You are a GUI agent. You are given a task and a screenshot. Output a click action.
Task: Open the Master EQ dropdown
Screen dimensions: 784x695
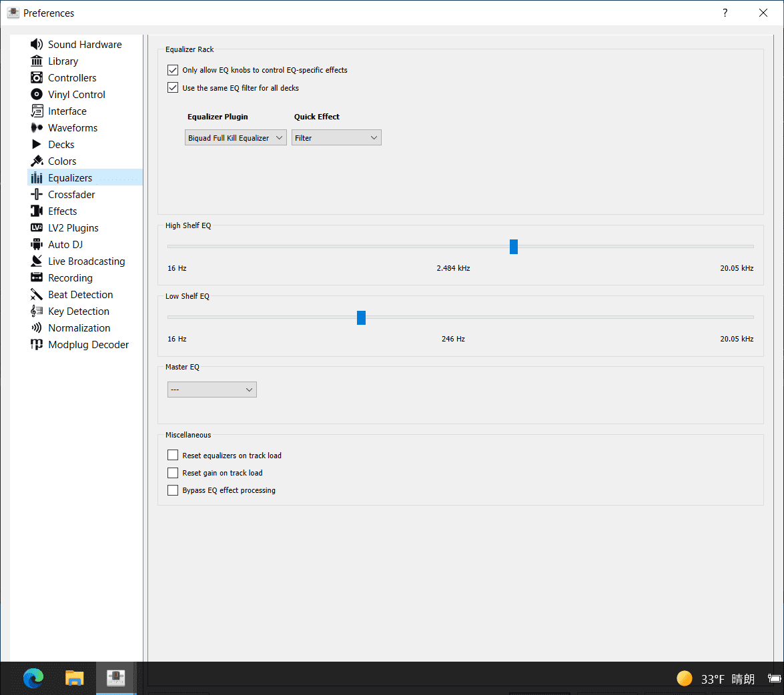click(212, 390)
